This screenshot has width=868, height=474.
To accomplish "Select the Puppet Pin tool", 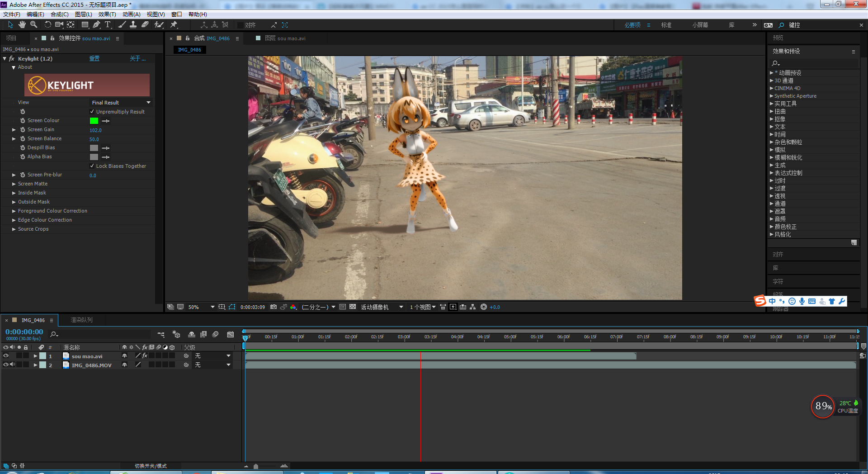I will pos(174,25).
